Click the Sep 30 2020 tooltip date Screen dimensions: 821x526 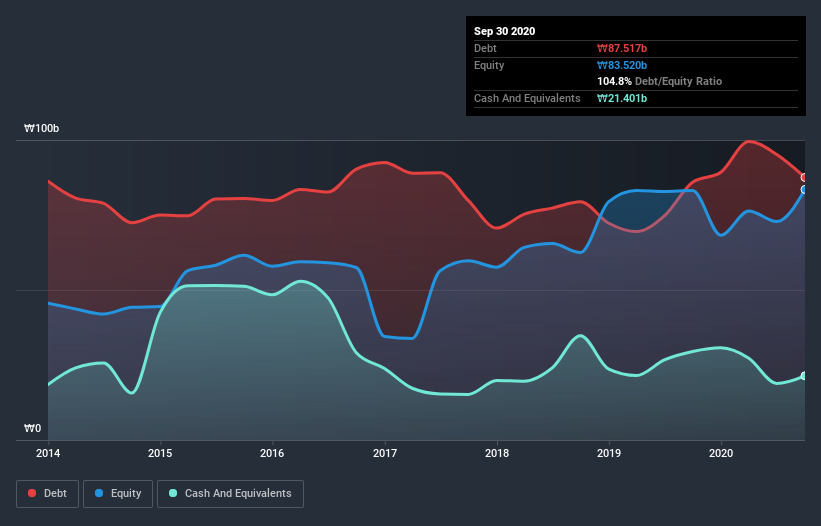(x=504, y=31)
